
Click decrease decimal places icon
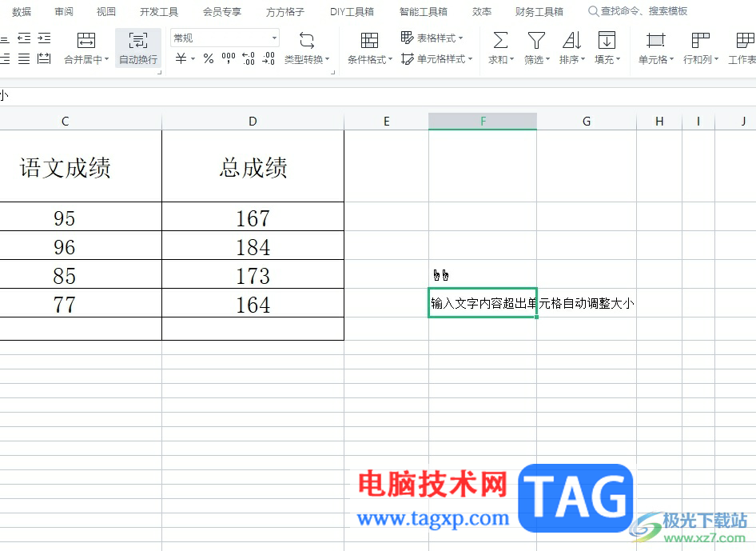click(268, 59)
